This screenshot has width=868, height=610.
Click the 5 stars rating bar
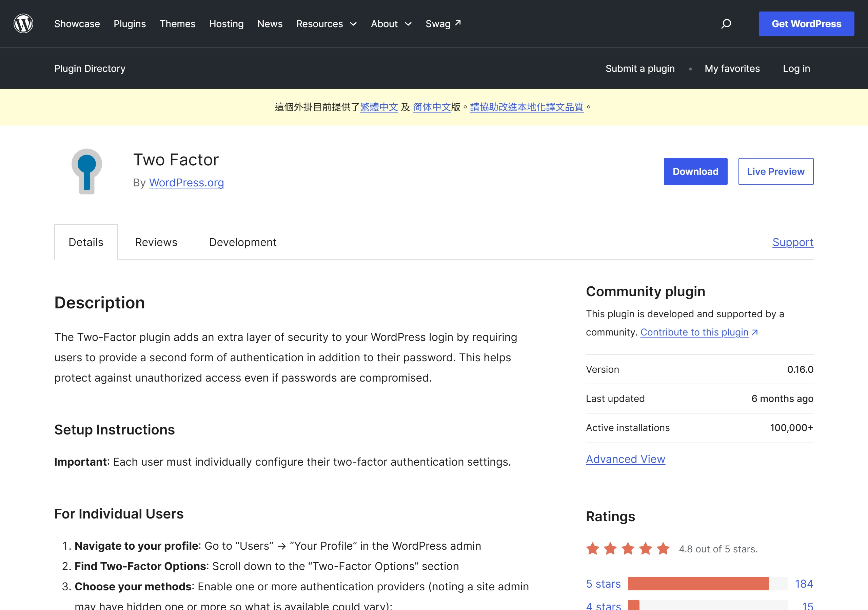708,584
